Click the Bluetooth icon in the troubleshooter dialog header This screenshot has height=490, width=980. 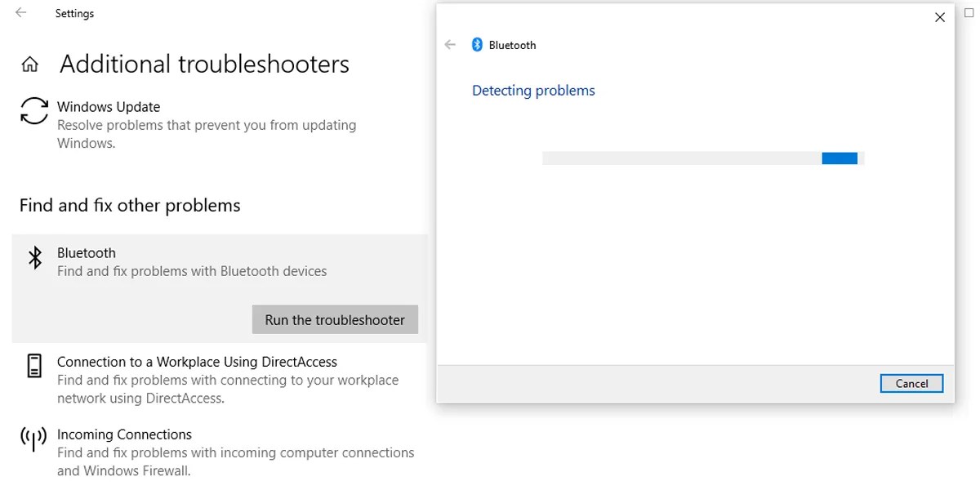[478, 45]
